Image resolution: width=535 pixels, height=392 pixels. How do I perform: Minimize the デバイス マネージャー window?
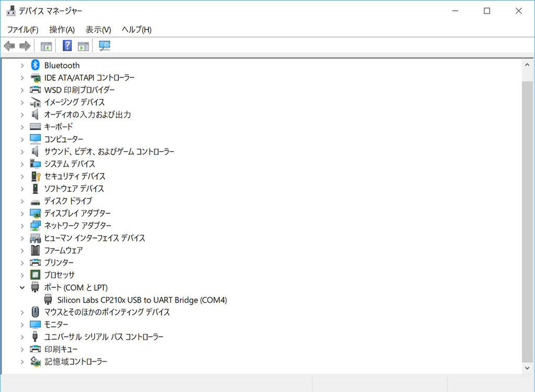pos(455,11)
